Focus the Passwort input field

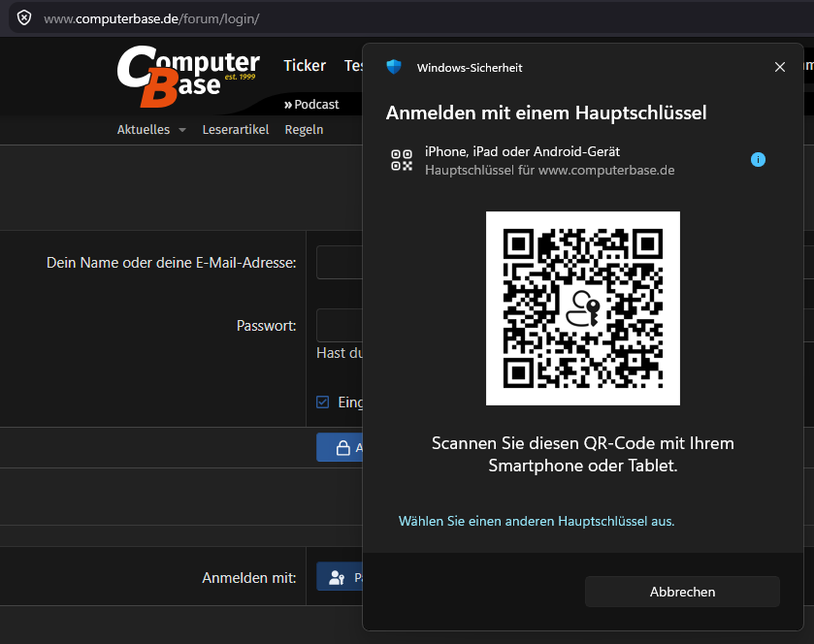click(340, 325)
